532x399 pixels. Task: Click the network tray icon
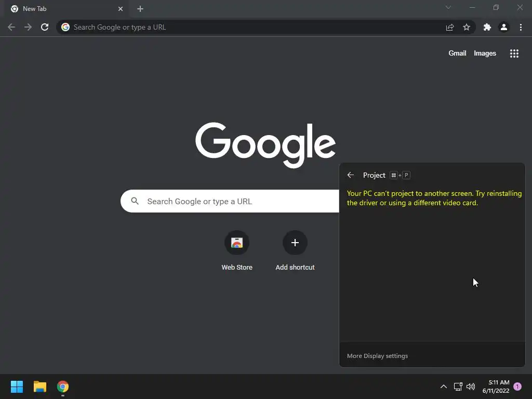coord(458,387)
